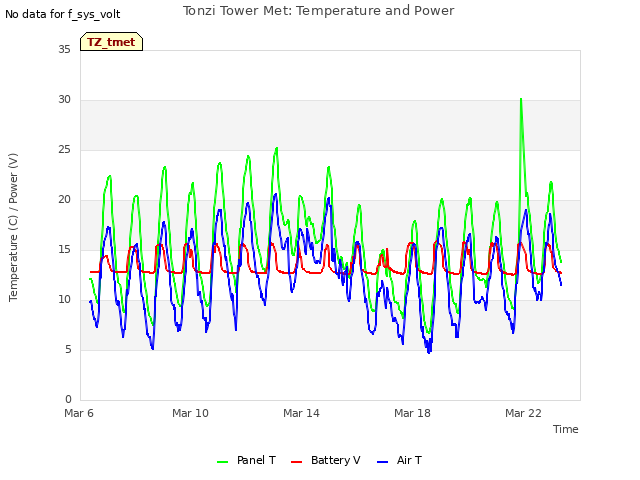This screenshot has width=640, height=480.
Task: Click the 10 y-axis tick label
Action: [64, 300]
